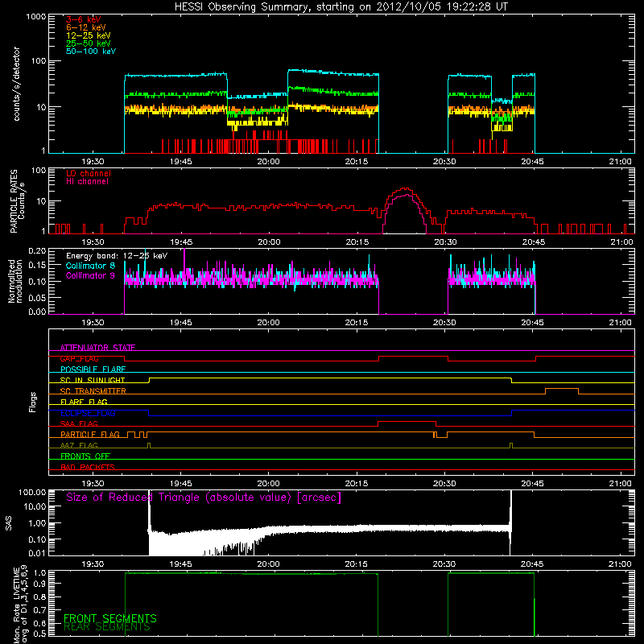Click 21:00 under the counts/s/detector plot
This screenshot has width=644, height=644.
point(620,162)
